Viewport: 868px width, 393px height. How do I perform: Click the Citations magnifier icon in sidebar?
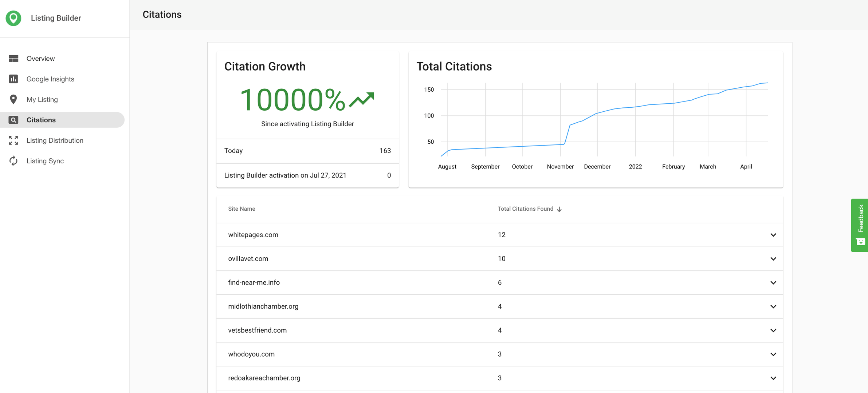(x=13, y=120)
